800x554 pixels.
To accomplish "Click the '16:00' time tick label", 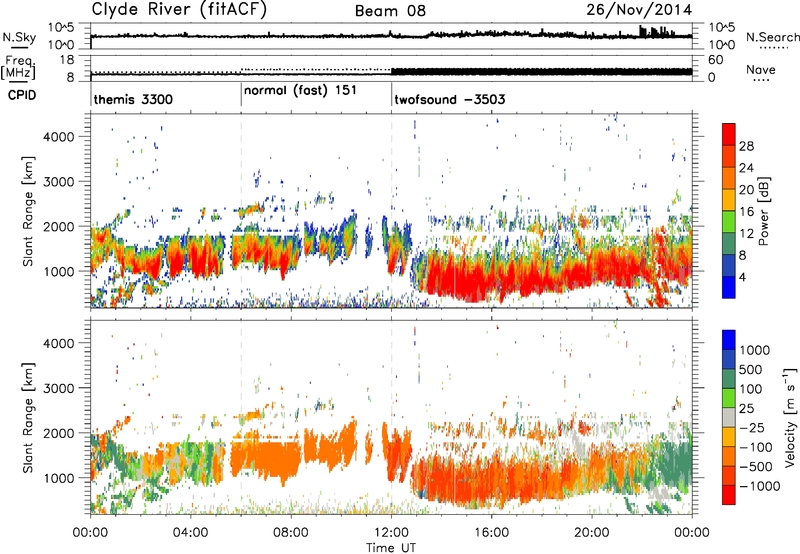I will coord(491,533).
